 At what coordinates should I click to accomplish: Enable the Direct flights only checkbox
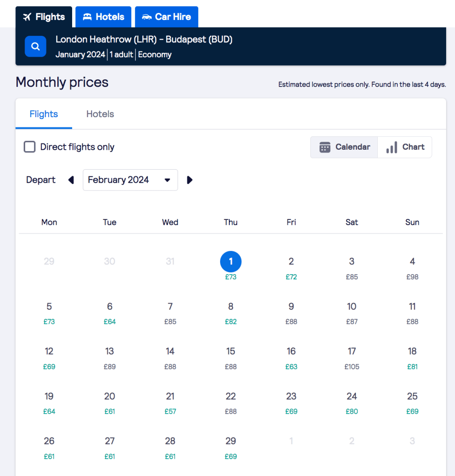coord(29,146)
